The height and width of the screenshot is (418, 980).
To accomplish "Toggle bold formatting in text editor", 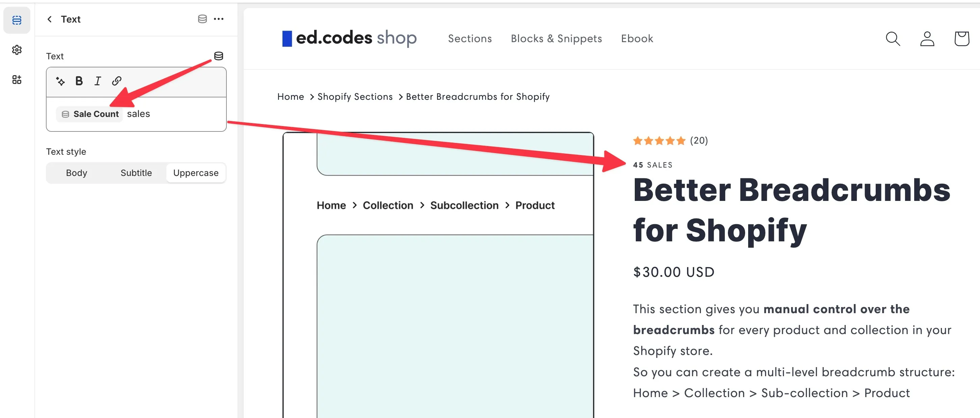I will point(79,81).
